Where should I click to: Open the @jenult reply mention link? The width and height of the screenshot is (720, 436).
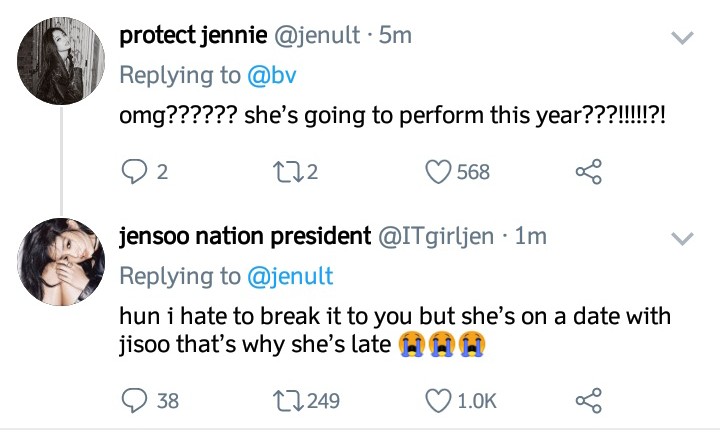290,275
